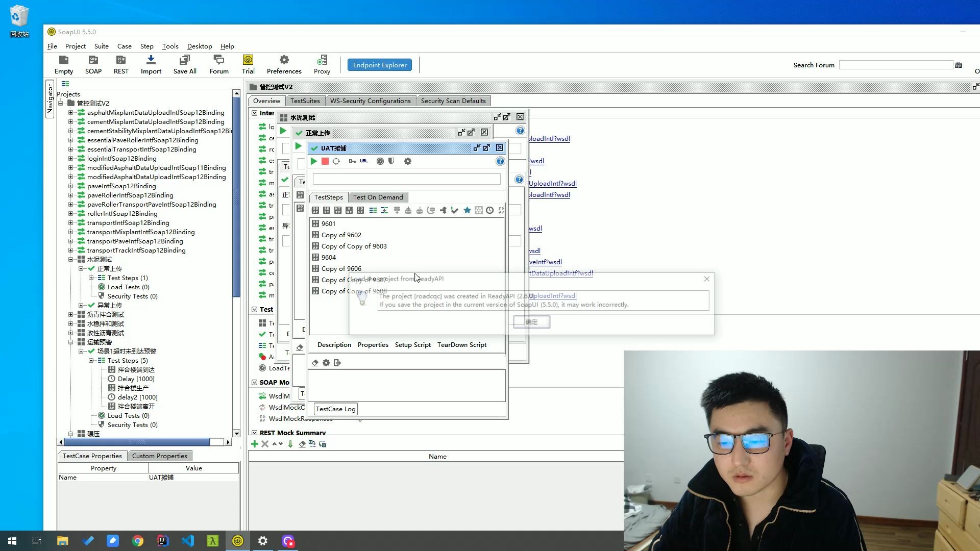Stop the running test case
Screen dimensions: 980x551
(325, 161)
